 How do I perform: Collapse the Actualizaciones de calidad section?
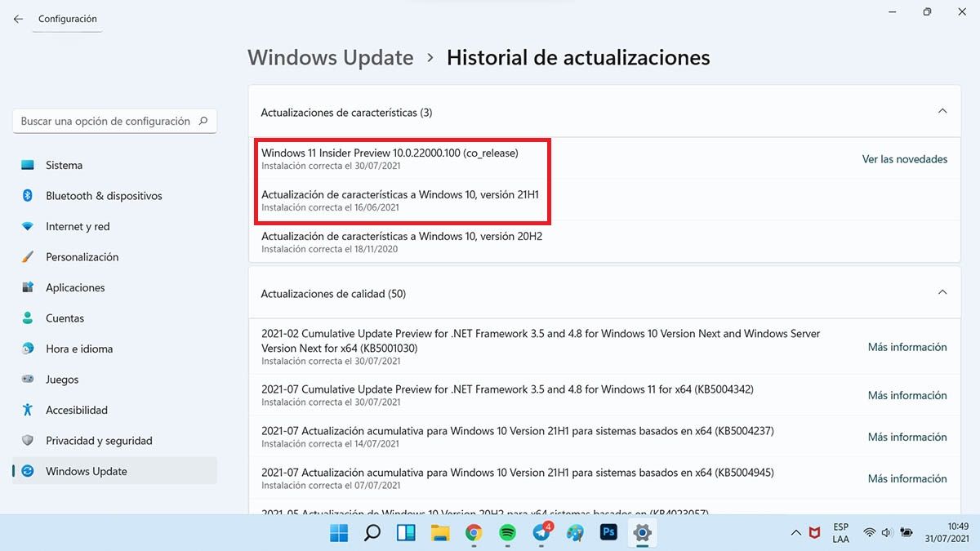(x=942, y=292)
